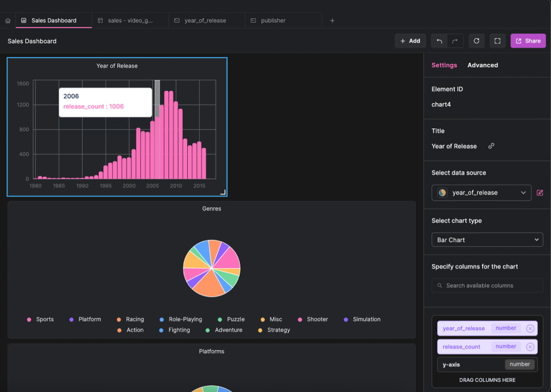Toggle Shooter in the Genres legend
The width and height of the screenshot is (551, 392).
tap(312, 319)
